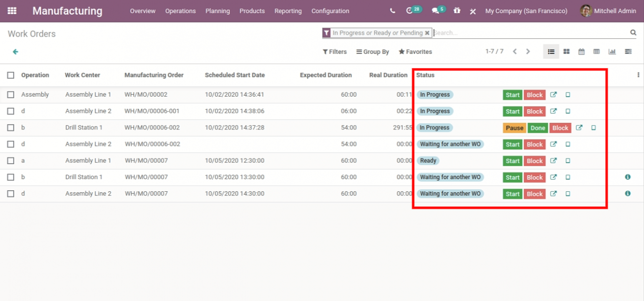This screenshot has height=301, width=644.
Task: Open the Filters dropdown
Action: [334, 51]
